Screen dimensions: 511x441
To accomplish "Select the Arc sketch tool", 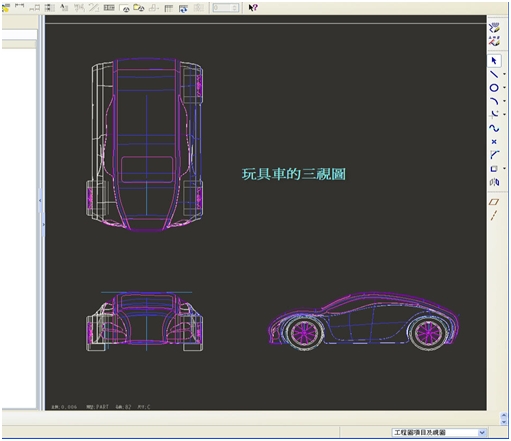I will click(494, 101).
